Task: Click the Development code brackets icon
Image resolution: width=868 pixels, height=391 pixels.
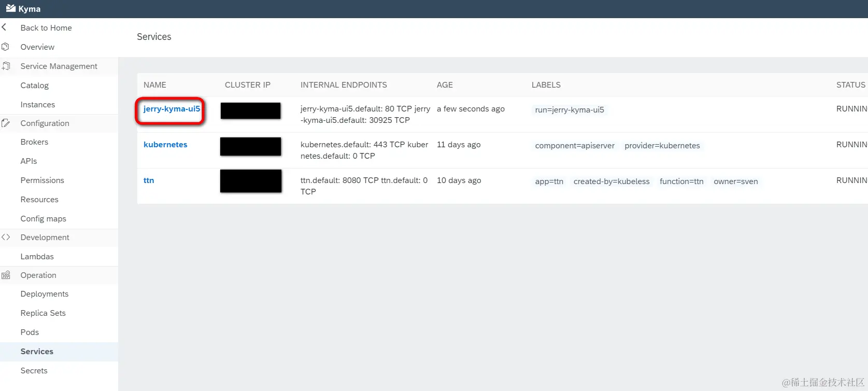Action: [6, 237]
